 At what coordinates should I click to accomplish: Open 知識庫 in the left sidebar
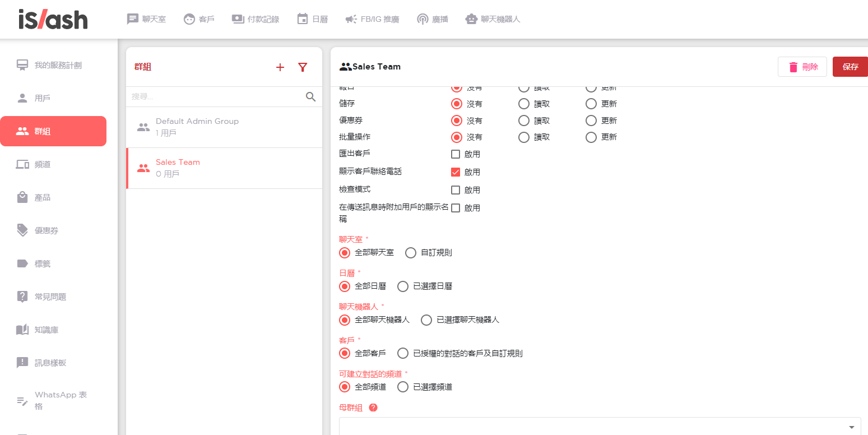point(47,330)
